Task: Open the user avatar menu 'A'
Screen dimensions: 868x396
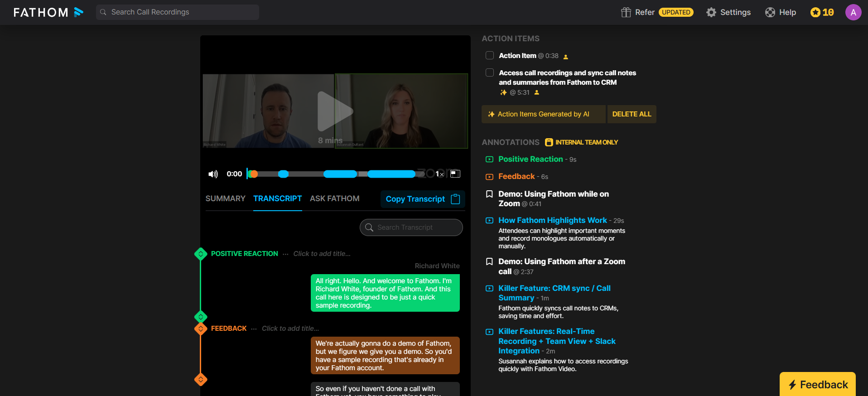Action: coord(854,12)
